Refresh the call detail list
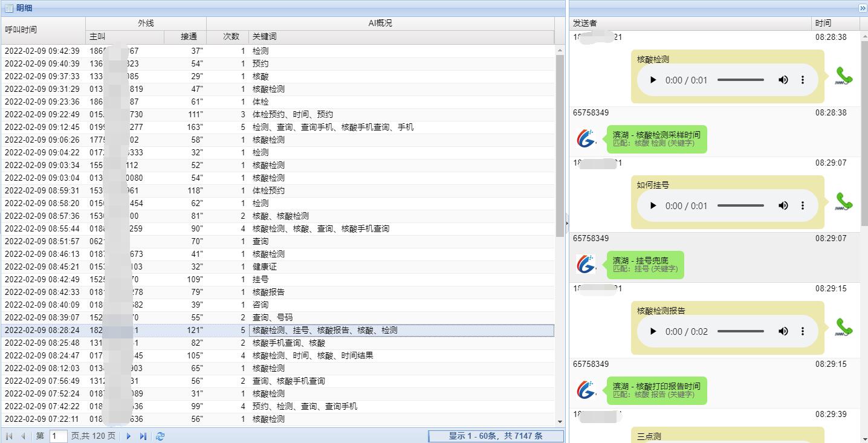868x443 pixels. (x=160, y=436)
